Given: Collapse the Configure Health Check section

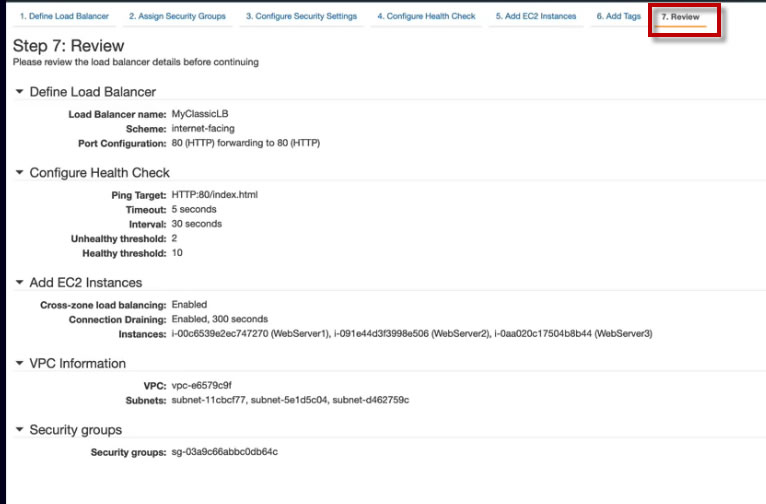Looking at the screenshot, I should (x=20, y=173).
